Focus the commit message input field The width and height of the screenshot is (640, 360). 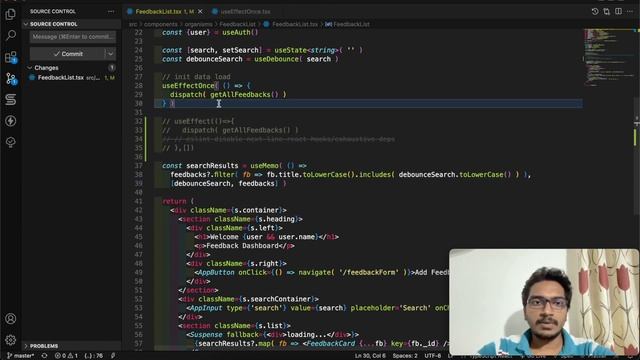pos(73,37)
